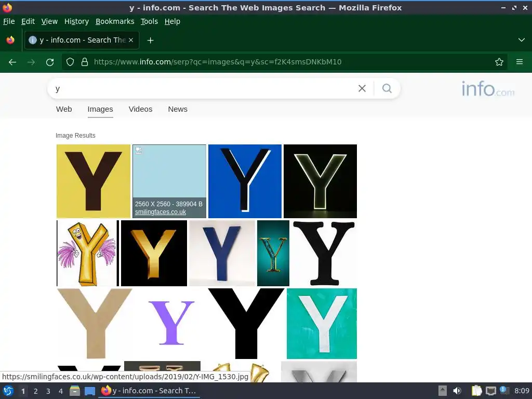Switch to News search results
Screen dimensions: 532x399
178,109
